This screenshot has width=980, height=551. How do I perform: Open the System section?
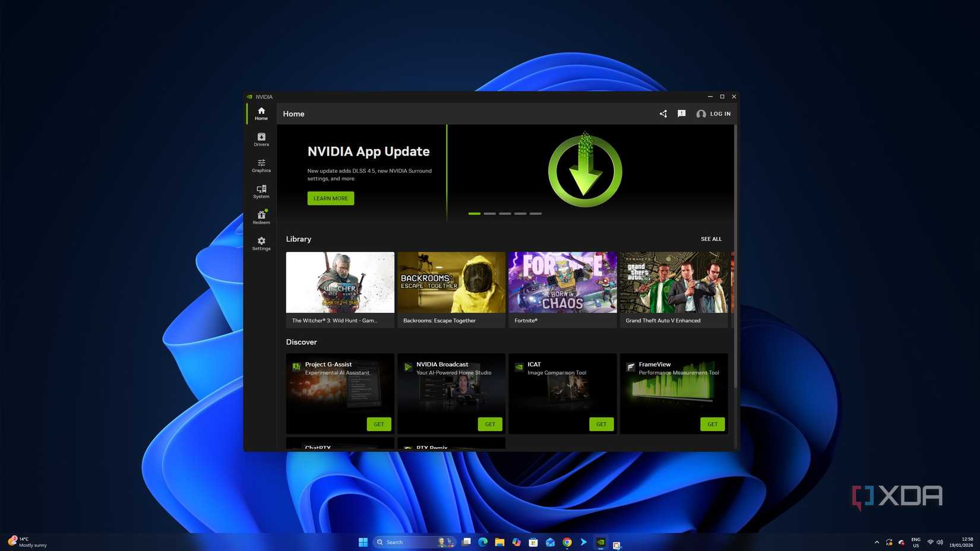261,192
